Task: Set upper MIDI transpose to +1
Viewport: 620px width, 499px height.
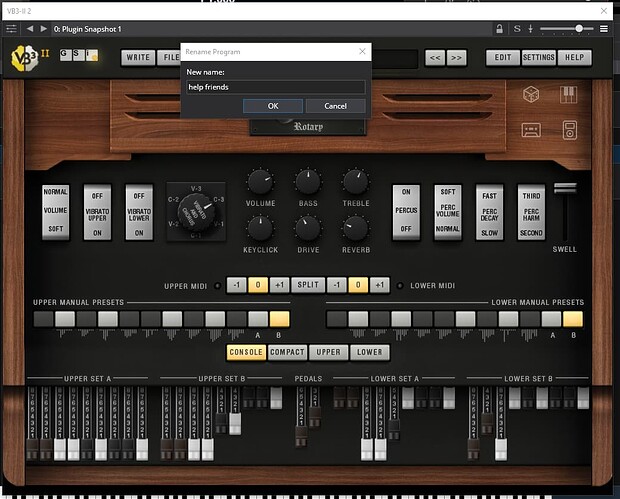Action: (279, 285)
